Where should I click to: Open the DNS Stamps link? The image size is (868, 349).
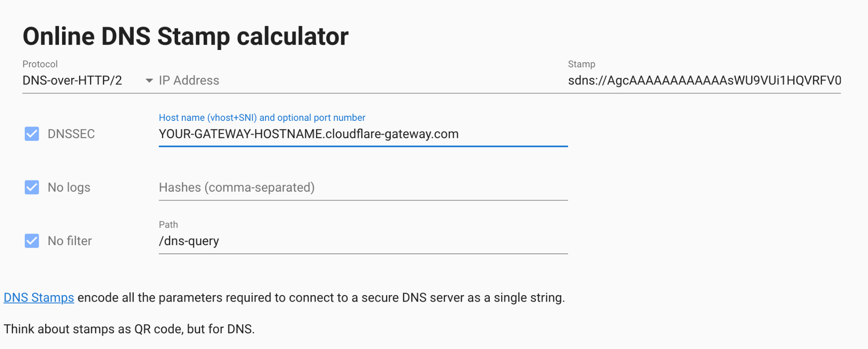coord(39,298)
